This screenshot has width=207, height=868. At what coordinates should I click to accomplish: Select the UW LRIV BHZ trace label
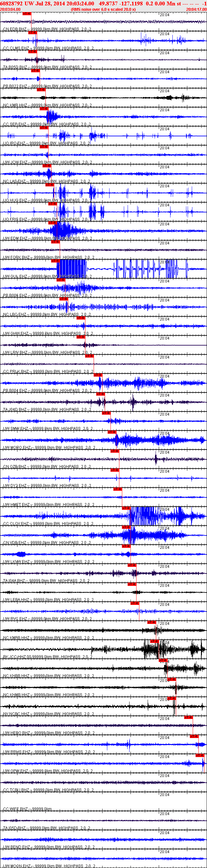point(48,353)
